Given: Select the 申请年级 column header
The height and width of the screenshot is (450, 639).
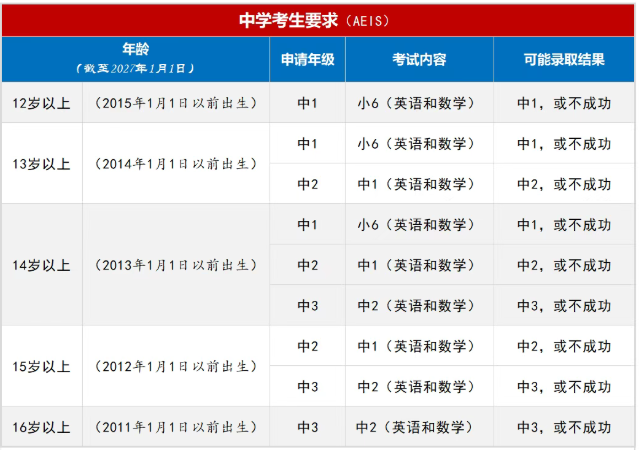Looking at the screenshot, I should tap(308, 60).
